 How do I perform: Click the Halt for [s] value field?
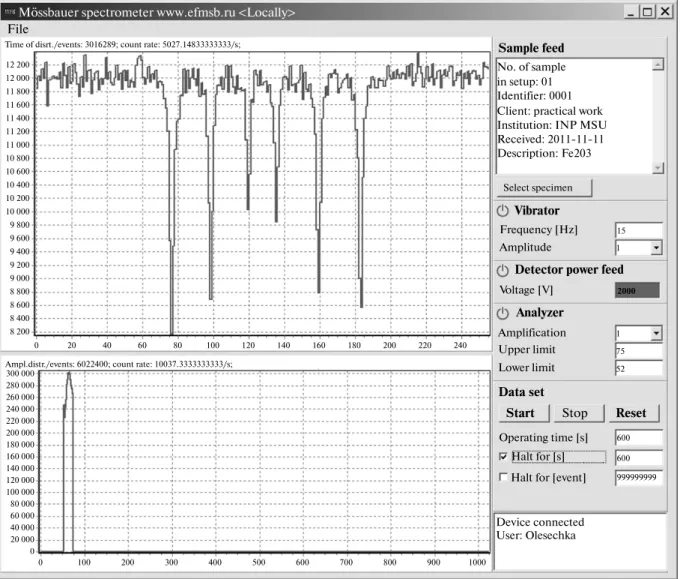click(639, 458)
